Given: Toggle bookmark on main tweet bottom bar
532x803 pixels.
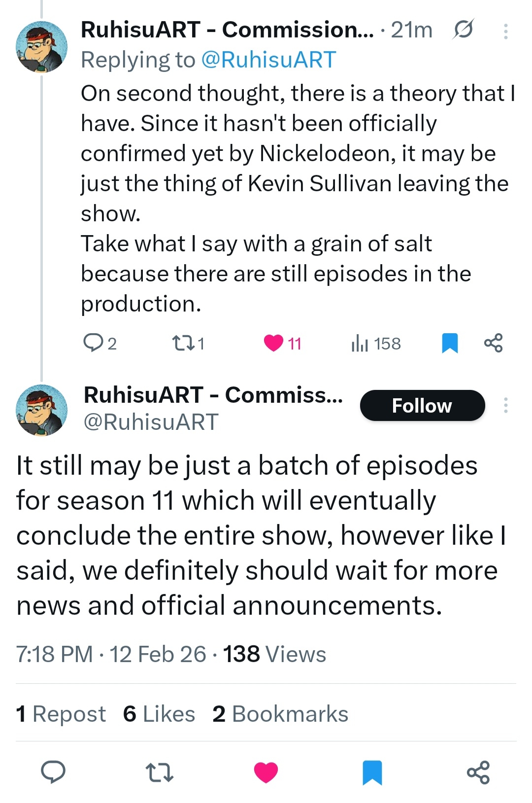Looking at the screenshot, I should click(372, 772).
